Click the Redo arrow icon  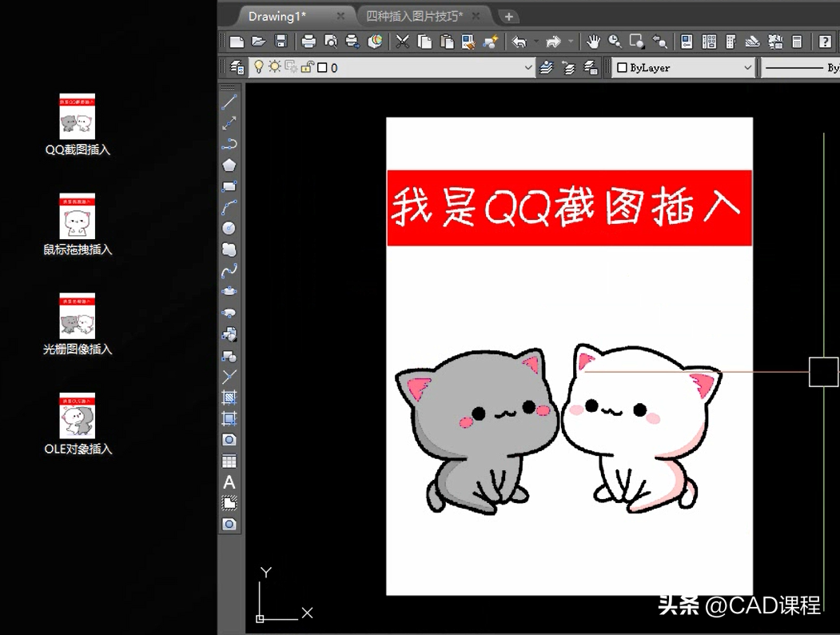pos(553,42)
